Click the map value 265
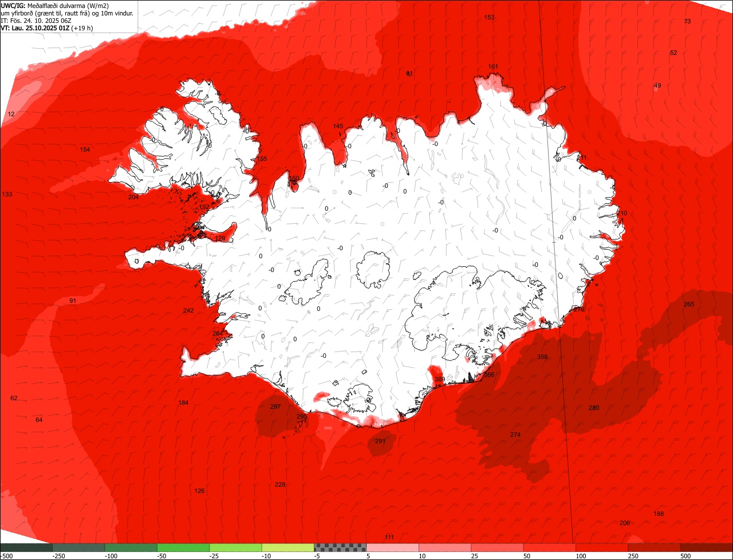This screenshot has width=733, height=560. [x=689, y=304]
